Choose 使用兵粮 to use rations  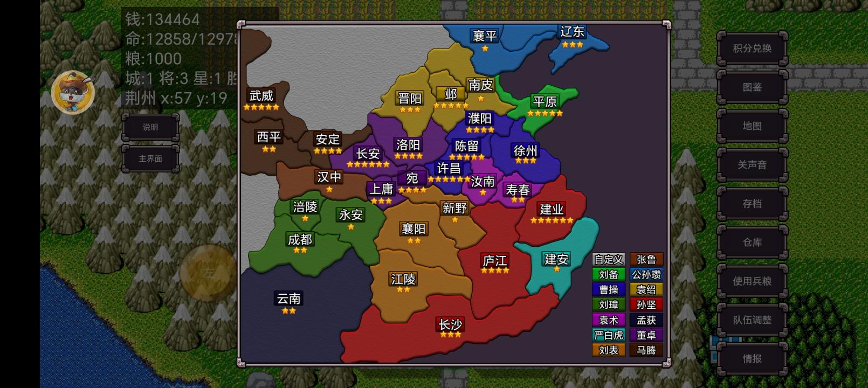point(752,281)
